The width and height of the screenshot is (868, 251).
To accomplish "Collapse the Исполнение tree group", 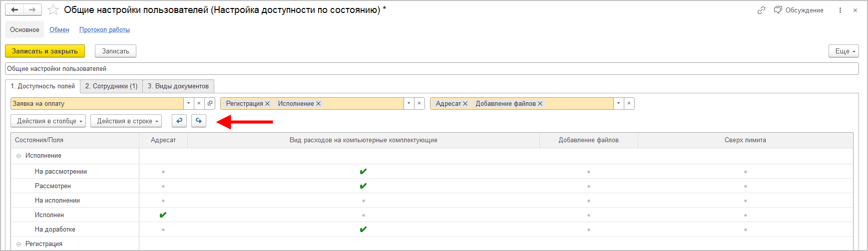I will point(19,156).
